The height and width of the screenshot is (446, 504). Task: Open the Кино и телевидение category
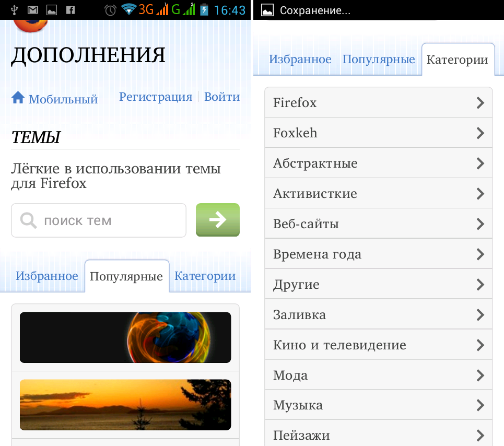click(379, 345)
